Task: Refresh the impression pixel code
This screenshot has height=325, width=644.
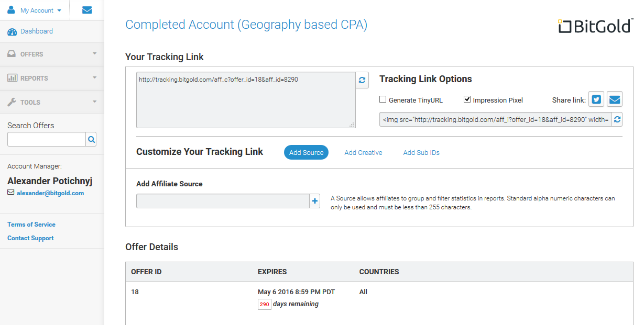Action: click(617, 120)
